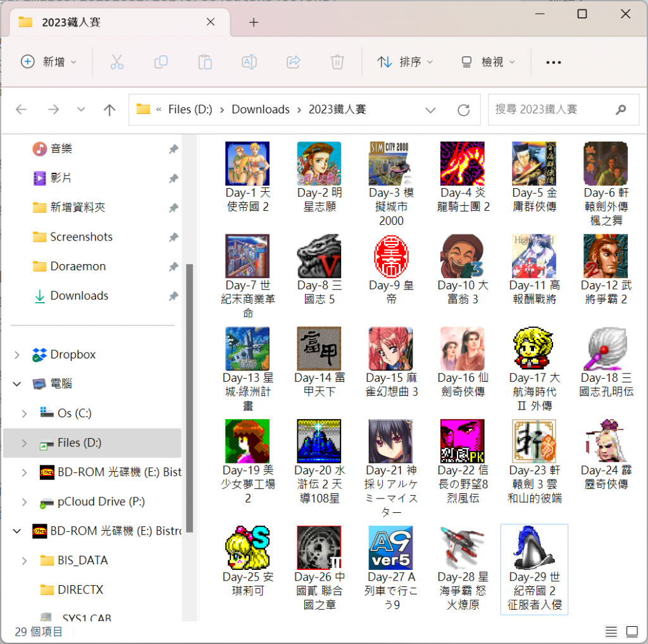The height and width of the screenshot is (644, 648).
Task: Go forward with the right arrow
Action: click(x=53, y=110)
